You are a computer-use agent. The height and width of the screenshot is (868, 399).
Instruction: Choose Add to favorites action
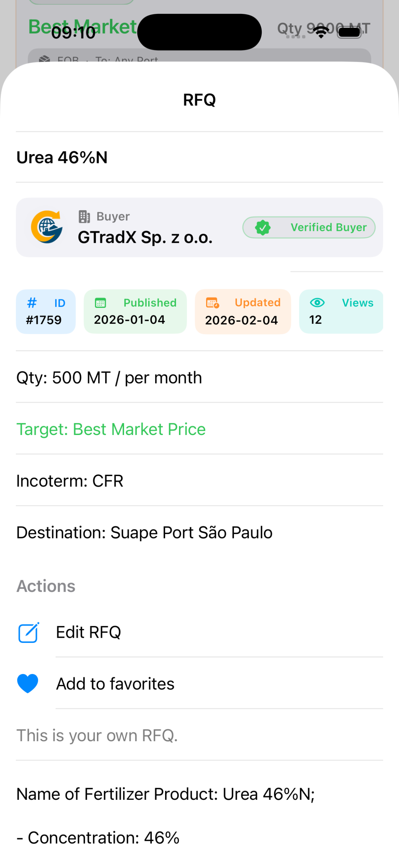click(x=115, y=684)
